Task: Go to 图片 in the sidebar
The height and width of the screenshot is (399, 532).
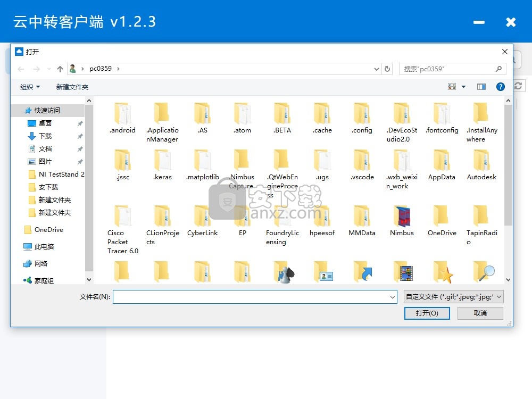Action: tap(45, 162)
